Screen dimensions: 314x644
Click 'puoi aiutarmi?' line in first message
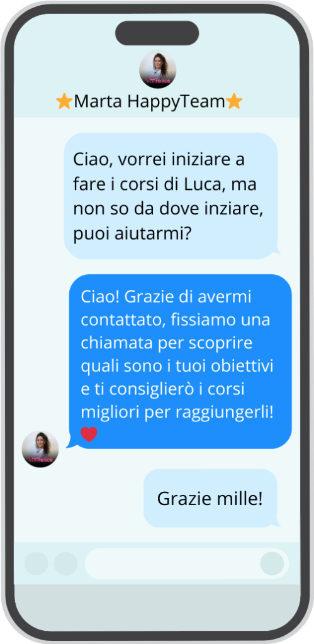click(133, 235)
